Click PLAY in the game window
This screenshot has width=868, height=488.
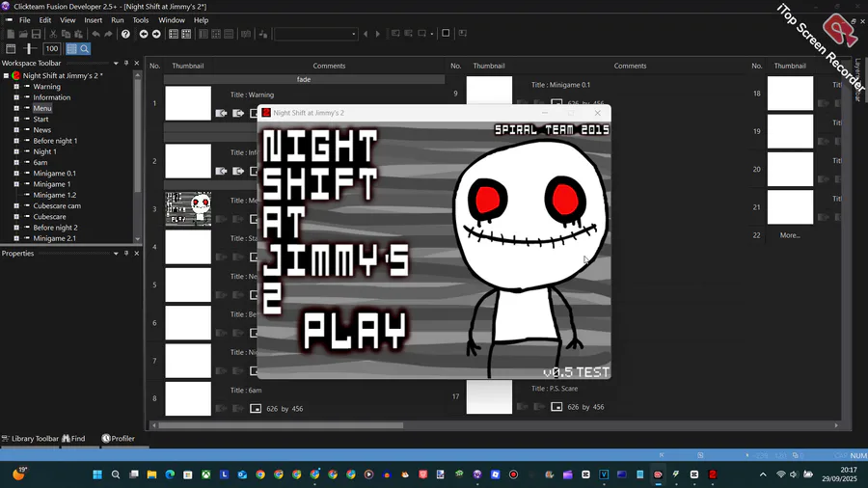[355, 332]
